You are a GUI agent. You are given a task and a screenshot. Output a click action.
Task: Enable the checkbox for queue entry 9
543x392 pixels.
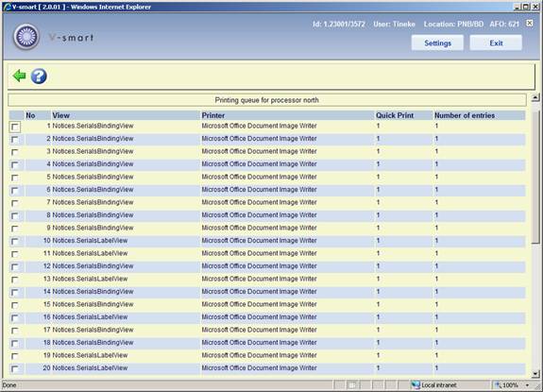[15, 229]
